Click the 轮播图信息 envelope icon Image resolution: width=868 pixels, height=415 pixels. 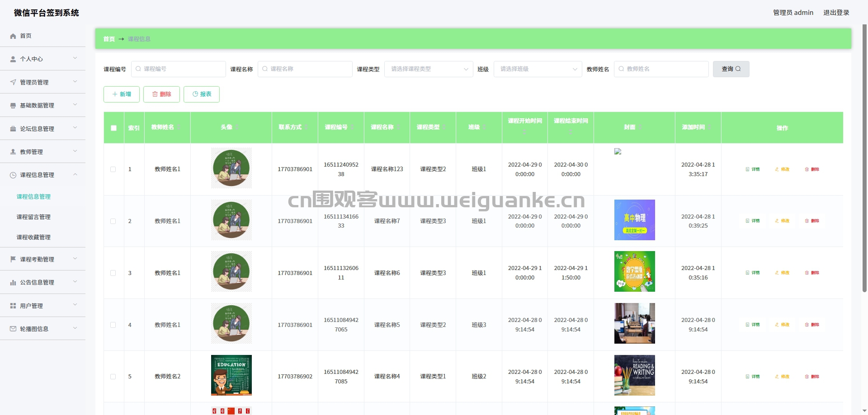13,329
